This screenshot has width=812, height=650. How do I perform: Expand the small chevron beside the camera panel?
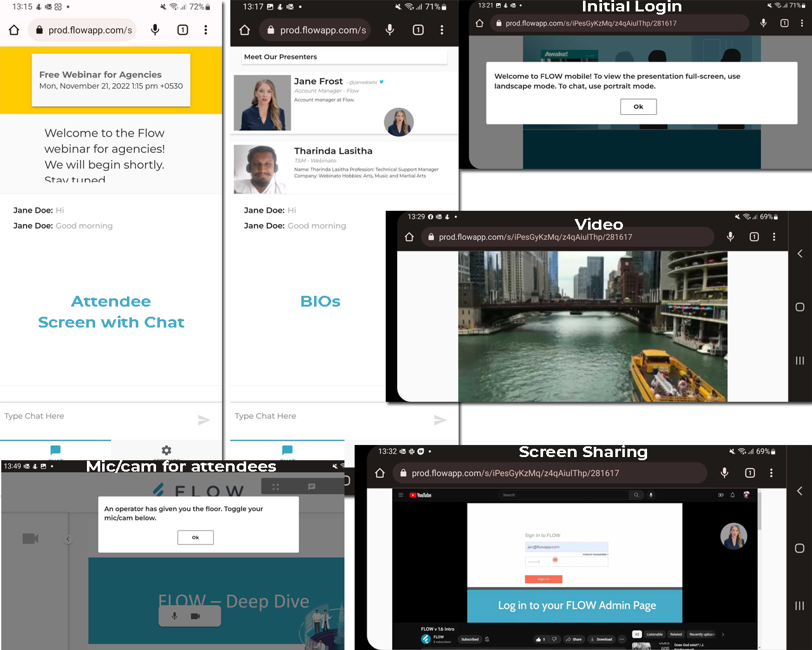[68, 538]
